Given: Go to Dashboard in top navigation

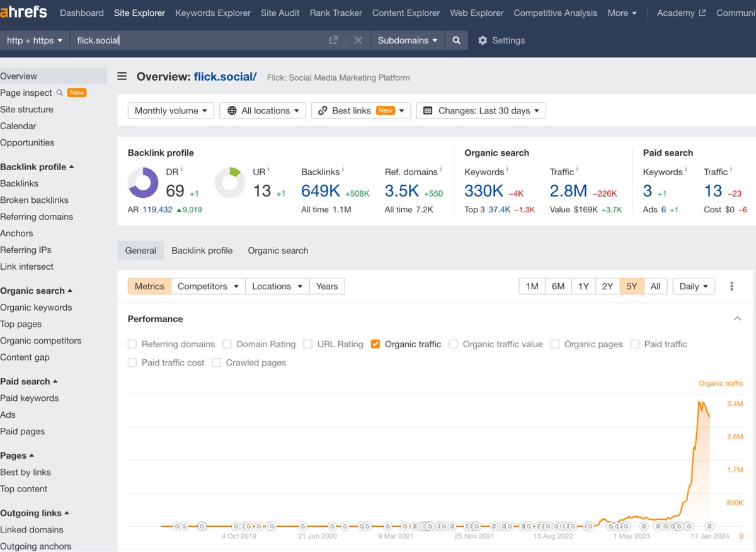Looking at the screenshot, I should click(82, 13).
